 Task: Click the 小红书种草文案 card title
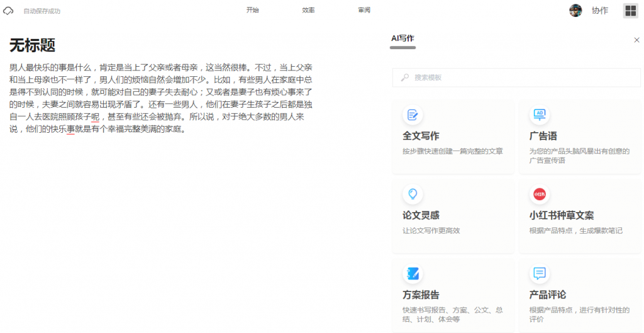coord(561,215)
